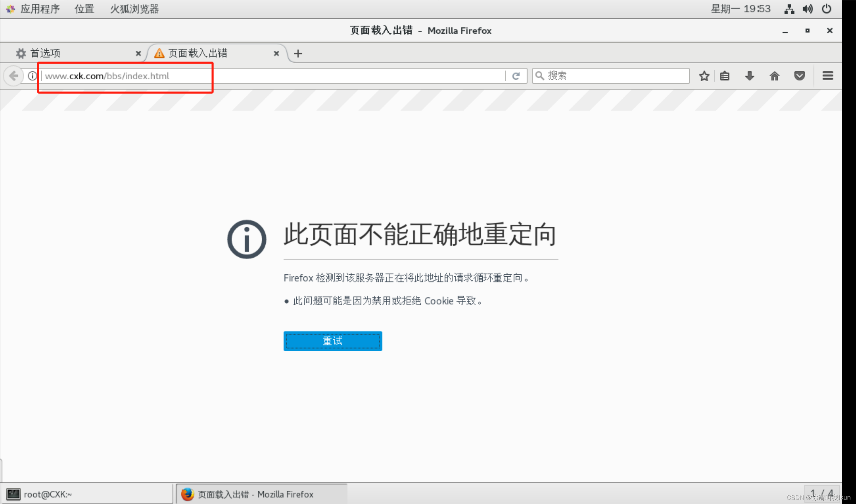Open the downloads panel arrow icon
Image resolution: width=856 pixels, height=504 pixels.
coord(749,76)
